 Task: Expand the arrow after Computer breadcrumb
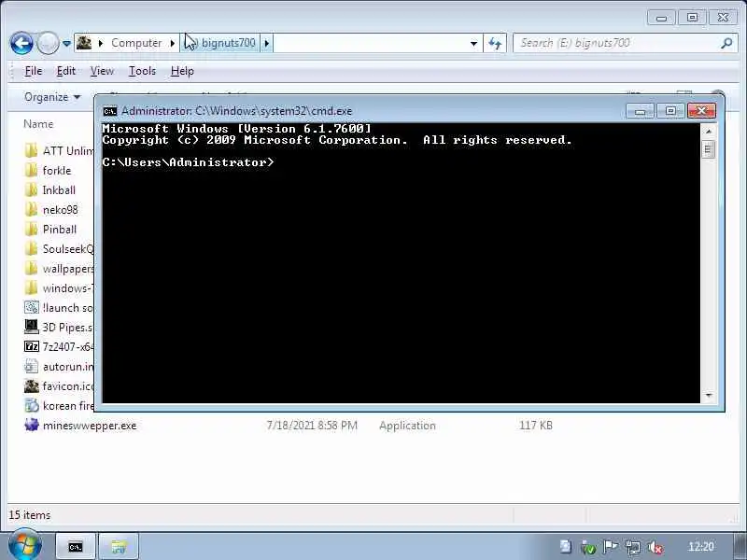click(x=172, y=43)
